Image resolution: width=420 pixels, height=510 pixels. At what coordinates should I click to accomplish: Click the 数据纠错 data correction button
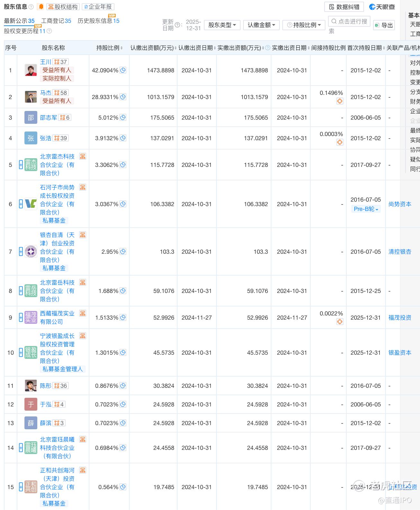344,7
